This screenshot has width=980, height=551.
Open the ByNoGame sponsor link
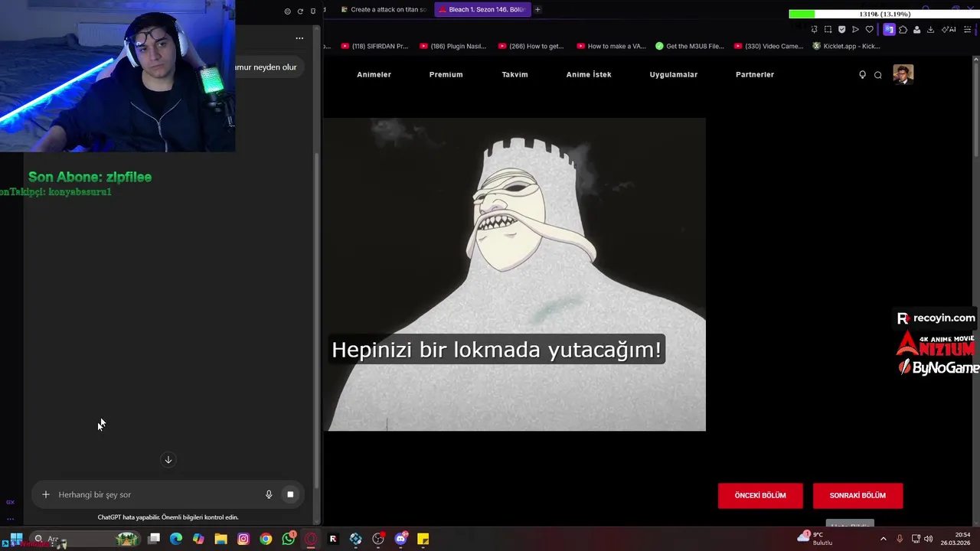pos(939,368)
